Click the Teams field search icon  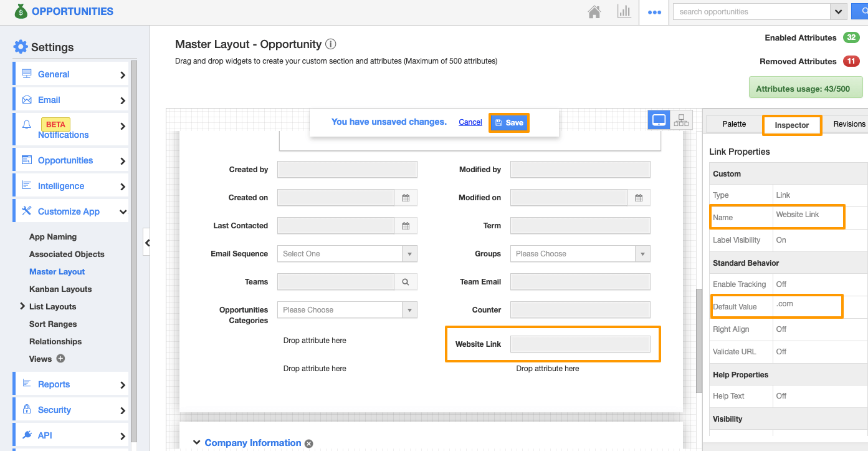coord(406,282)
